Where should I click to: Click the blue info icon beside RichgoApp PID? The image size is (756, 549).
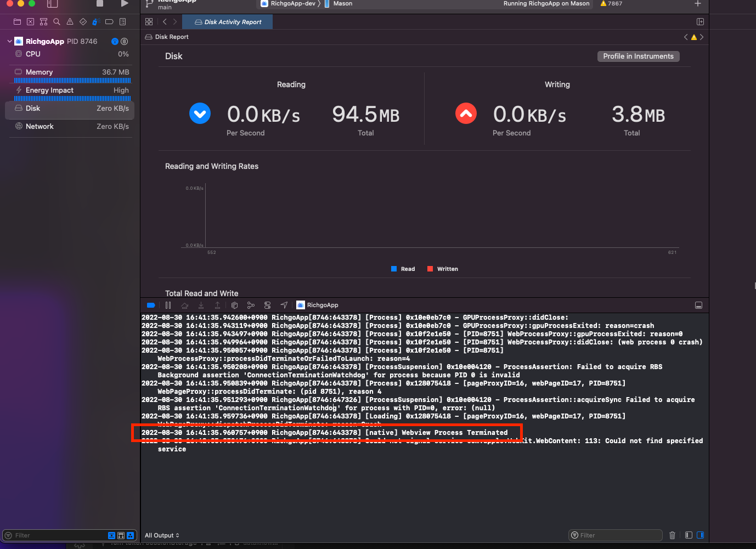[115, 41]
